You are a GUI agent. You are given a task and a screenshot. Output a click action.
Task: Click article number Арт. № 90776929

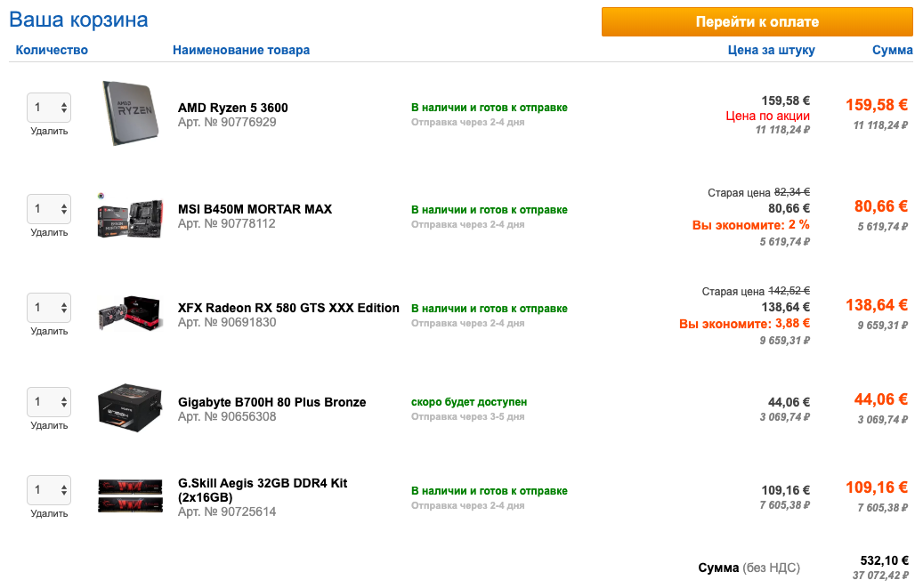(x=227, y=122)
